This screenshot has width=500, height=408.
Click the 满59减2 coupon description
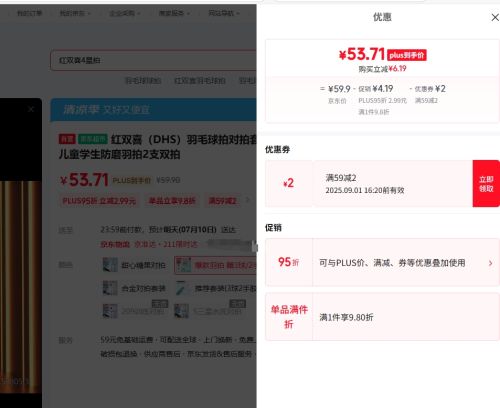341,178
